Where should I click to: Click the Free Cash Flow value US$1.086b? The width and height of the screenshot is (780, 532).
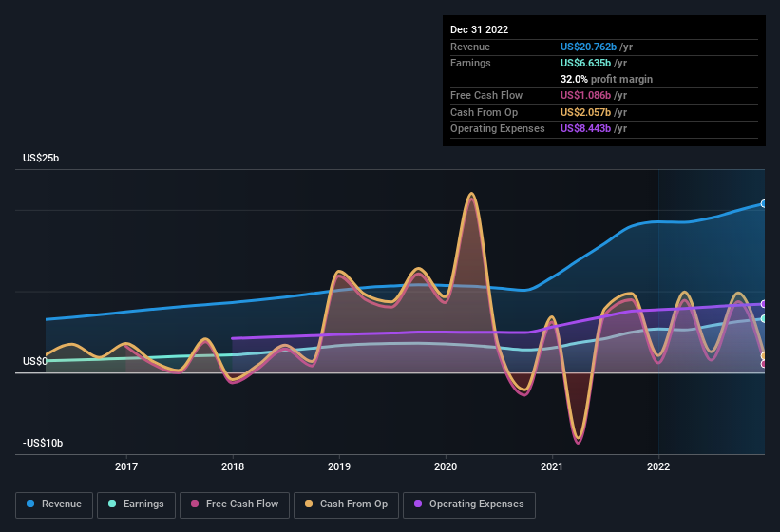click(x=585, y=95)
